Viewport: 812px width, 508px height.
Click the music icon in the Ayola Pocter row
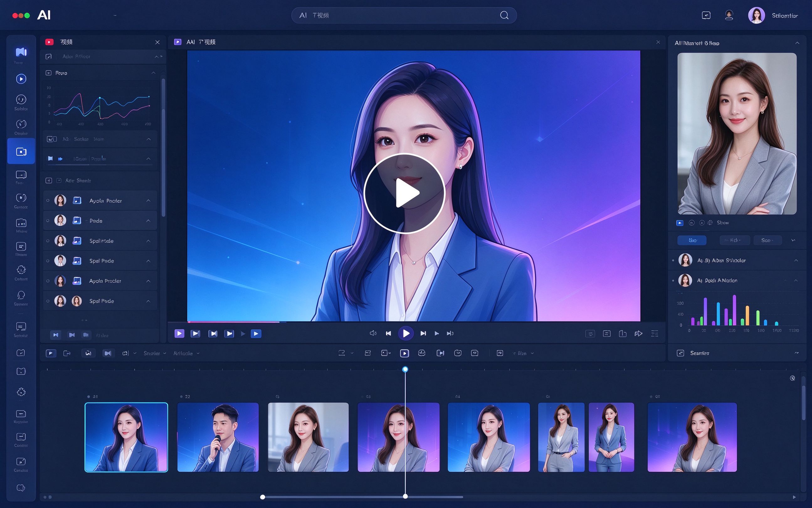(x=77, y=201)
